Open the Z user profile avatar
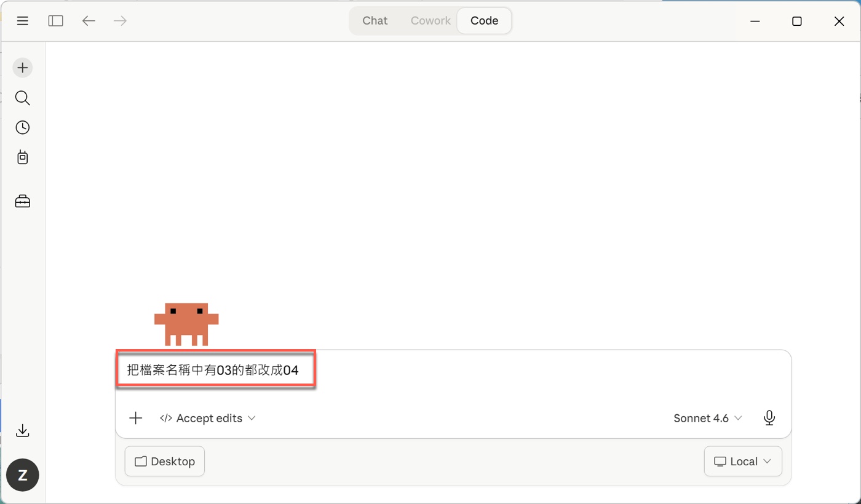This screenshot has width=861, height=504. 23,474
